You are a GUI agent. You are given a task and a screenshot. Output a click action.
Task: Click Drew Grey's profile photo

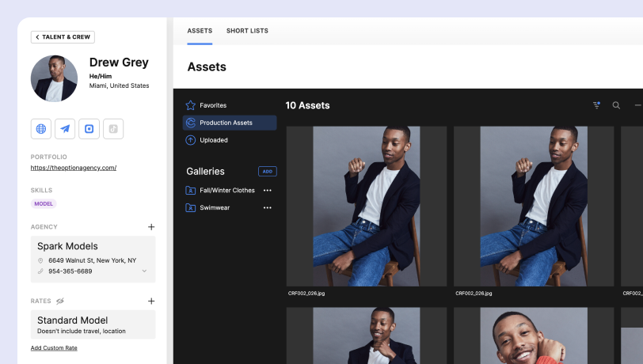(54, 78)
